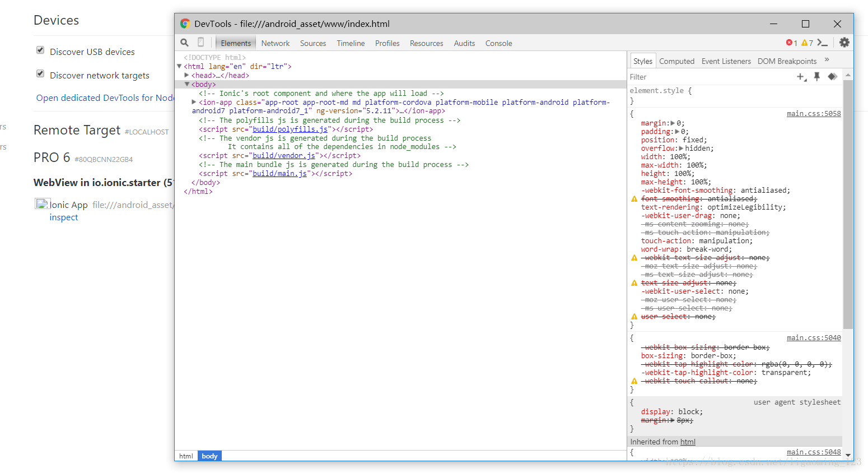Open the Timeline tab
868x473 pixels.
[351, 43]
